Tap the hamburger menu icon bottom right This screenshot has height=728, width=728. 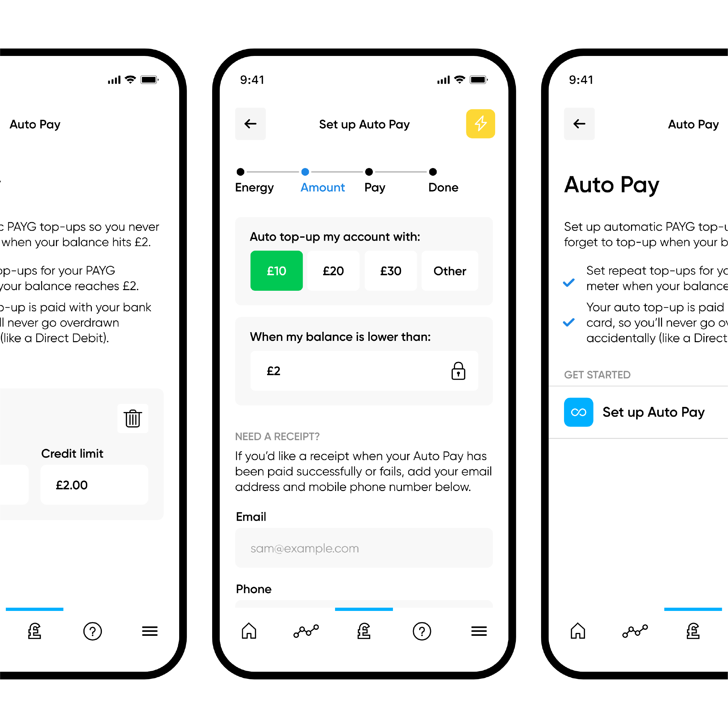point(479,634)
